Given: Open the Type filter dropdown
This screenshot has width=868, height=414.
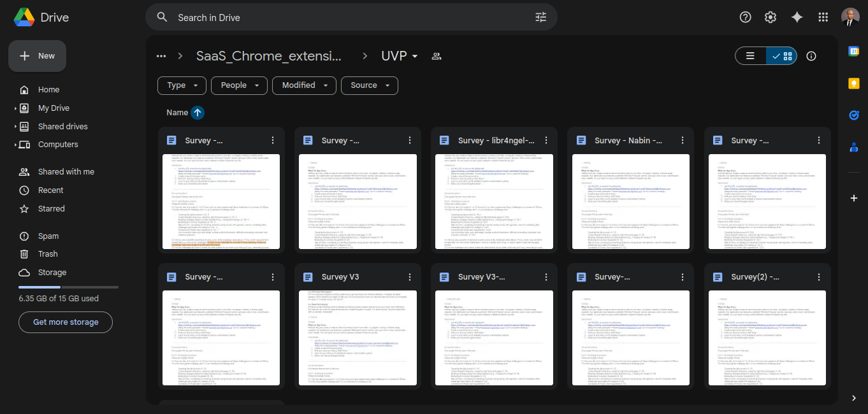Looking at the screenshot, I should point(182,85).
